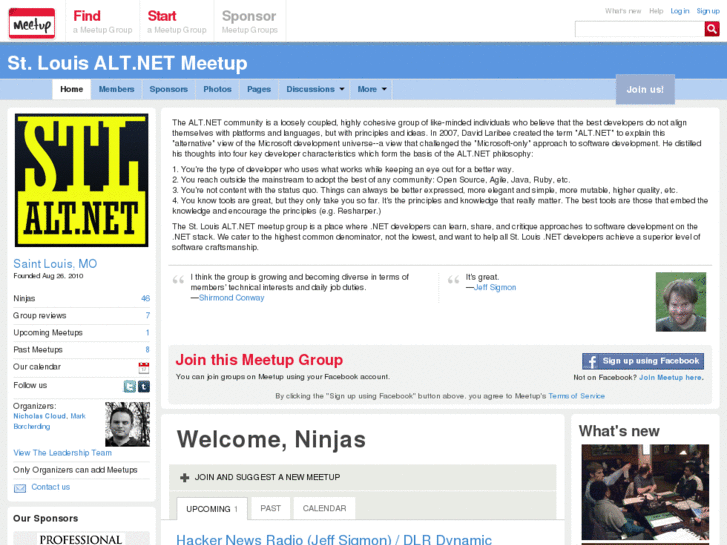Screen dimensions: 727x545
Task: Click the Twitter follow icon
Action: 130,386
